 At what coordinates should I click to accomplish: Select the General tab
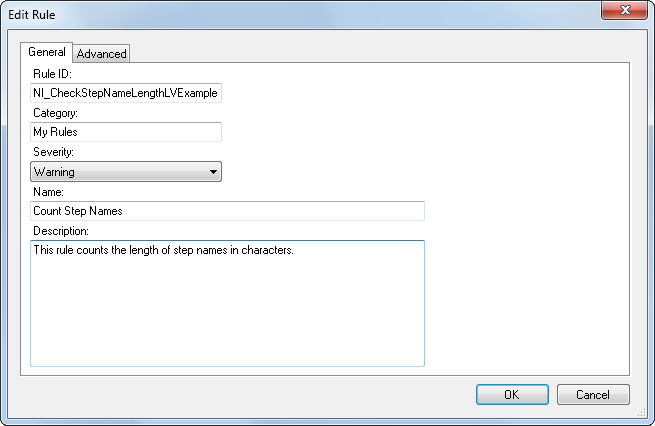[x=46, y=52]
